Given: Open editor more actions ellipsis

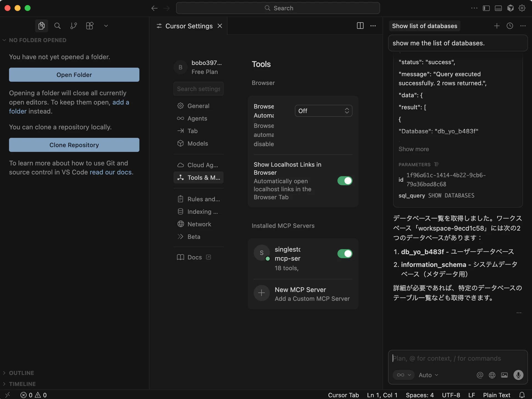Looking at the screenshot, I should click(373, 26).
